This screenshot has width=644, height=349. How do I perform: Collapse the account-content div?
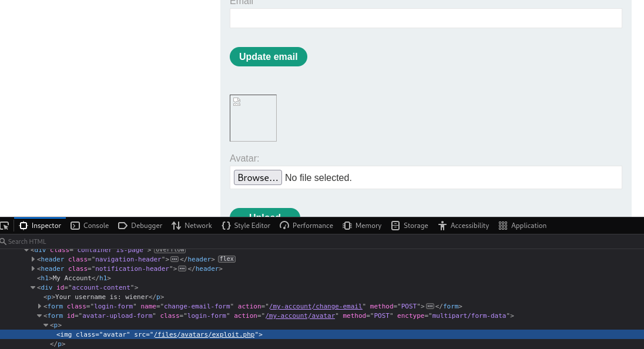click(x=33, y=287)
